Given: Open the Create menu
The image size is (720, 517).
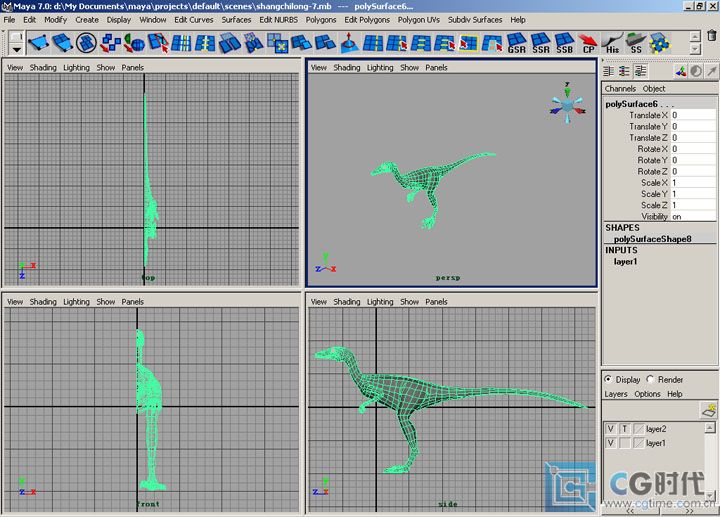Looking at the screenshot, I should (x=87, y=20).
